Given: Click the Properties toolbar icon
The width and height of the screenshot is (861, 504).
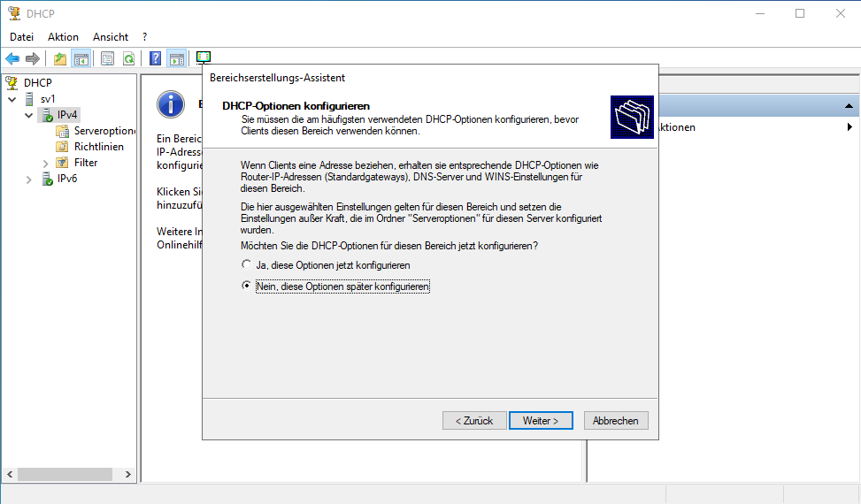Looking at the screenshot, I should click(108, 58).
